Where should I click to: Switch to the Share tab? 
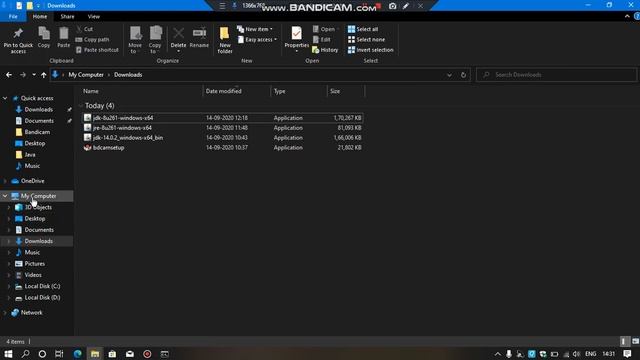[67, 16]
